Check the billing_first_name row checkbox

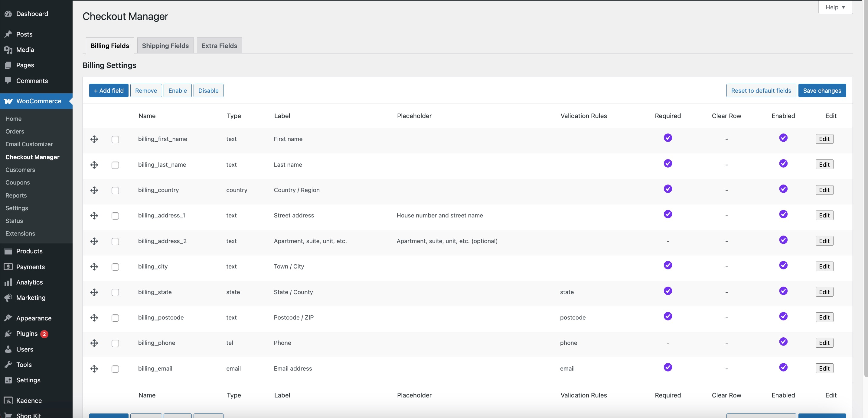tap(116, 139)
